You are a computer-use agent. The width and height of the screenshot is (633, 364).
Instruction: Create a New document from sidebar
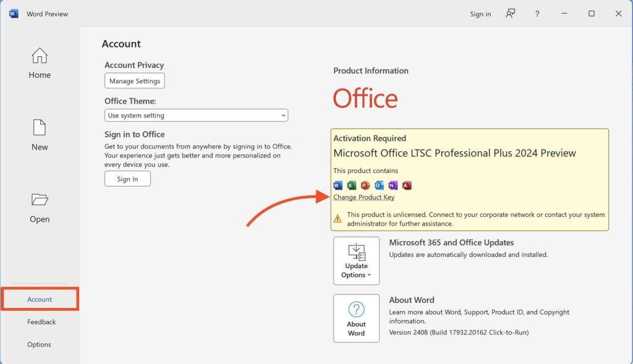(x=40, y=135)
